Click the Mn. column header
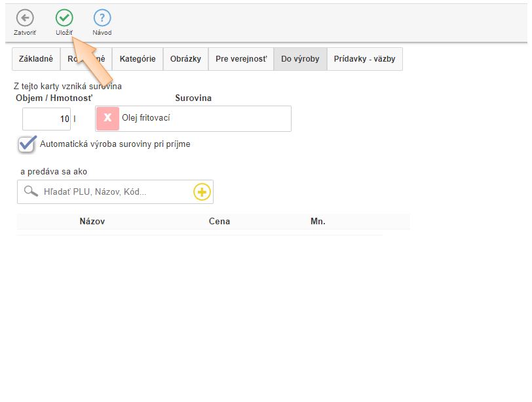The image size is (532, 402). pyautogui.click(x=318, y=222)
